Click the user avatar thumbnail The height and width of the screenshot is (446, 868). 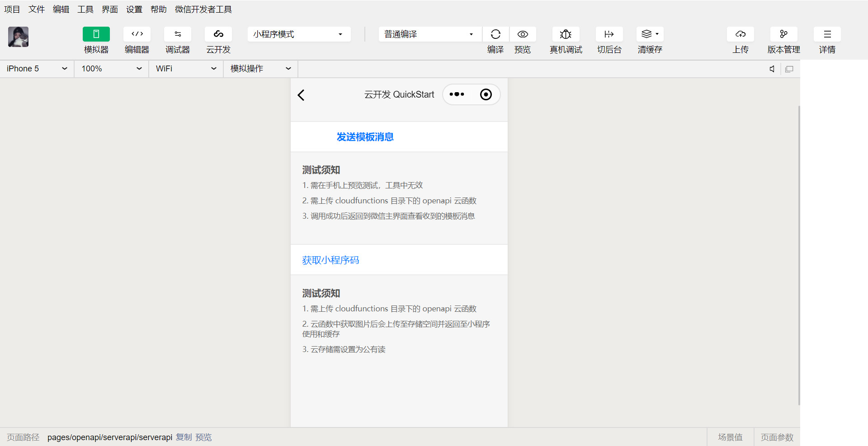point(19,37)
